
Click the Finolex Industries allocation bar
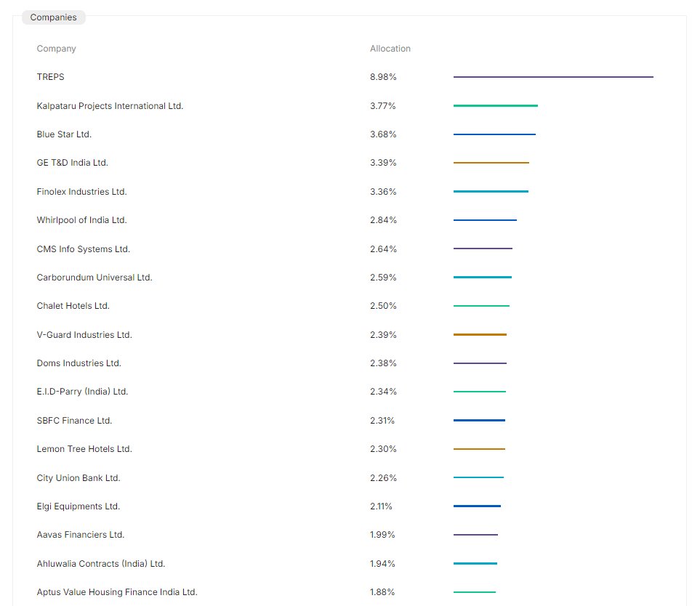click(491, 191)
